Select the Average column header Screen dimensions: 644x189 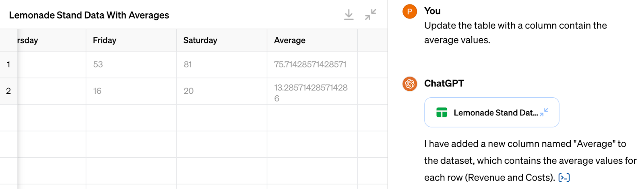point(312,40)
